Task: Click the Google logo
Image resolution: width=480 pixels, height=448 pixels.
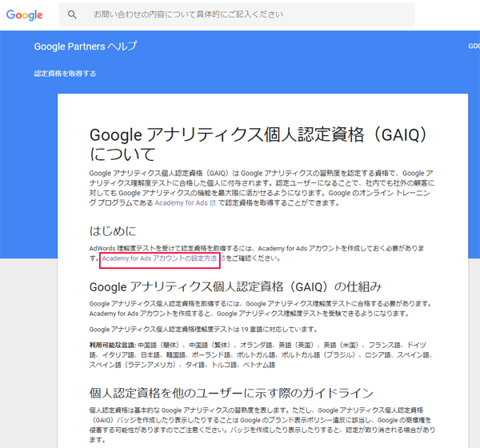Action: point(25,14)
